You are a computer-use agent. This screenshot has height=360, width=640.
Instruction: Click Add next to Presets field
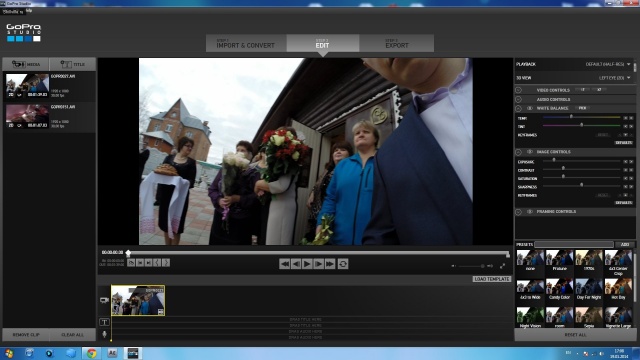pos(625,244)
